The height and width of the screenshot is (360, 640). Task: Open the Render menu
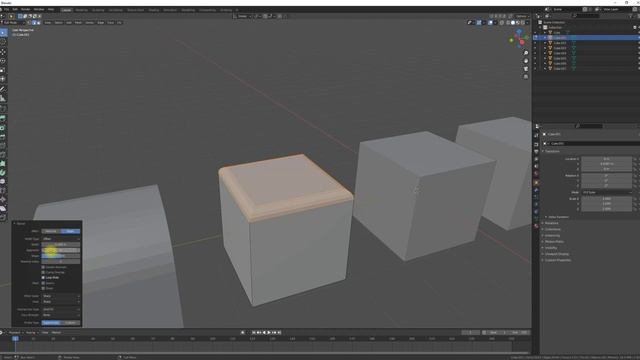(25, 9)
